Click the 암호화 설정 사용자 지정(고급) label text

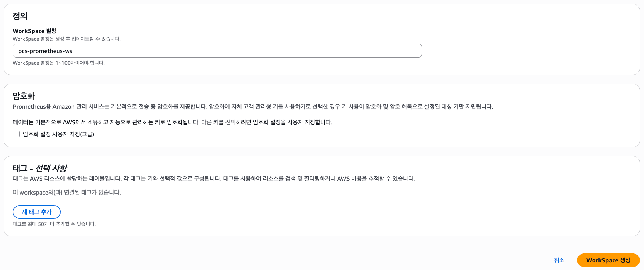59,134
